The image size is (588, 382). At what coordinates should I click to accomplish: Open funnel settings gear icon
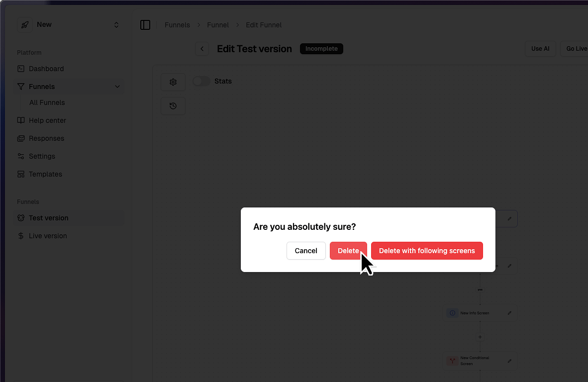pyautogui.click(x=173, y=82)
